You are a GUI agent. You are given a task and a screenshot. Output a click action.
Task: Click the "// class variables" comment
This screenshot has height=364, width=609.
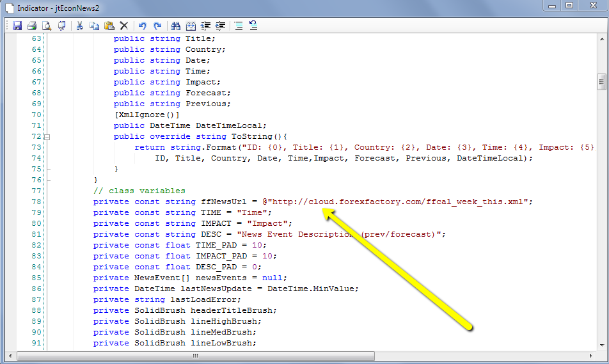pyautogui.click(x=139, y=191)
